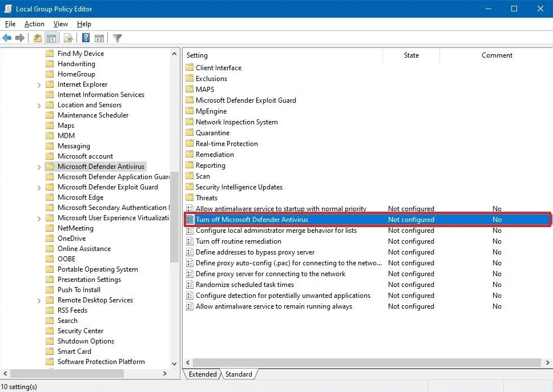Screen dimensions: 553x392
Task: Sort by the Comment column header
Action: 497,55
